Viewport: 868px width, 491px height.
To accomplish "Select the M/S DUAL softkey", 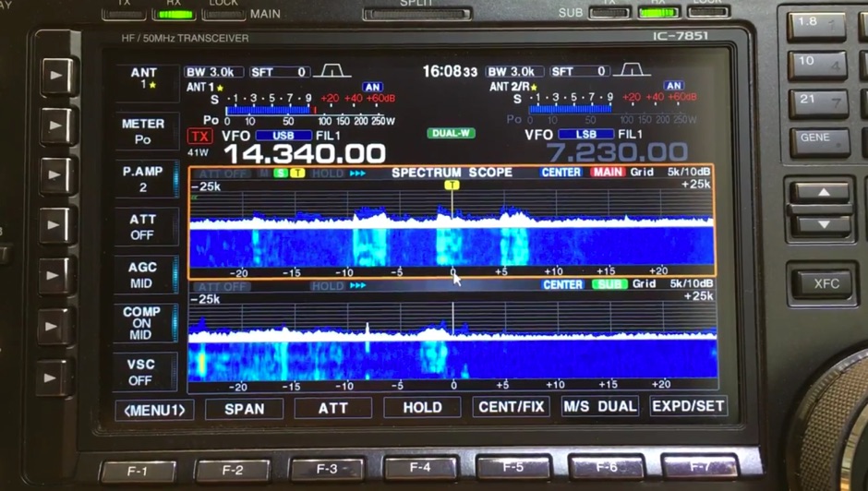I will (600, 406).
